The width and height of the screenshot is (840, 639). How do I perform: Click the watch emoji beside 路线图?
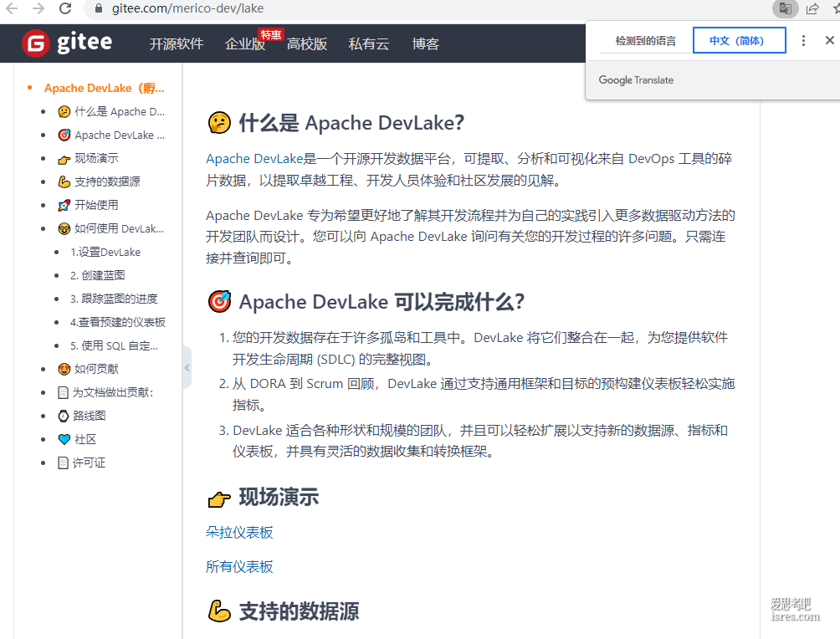click(x=64, y=416)
